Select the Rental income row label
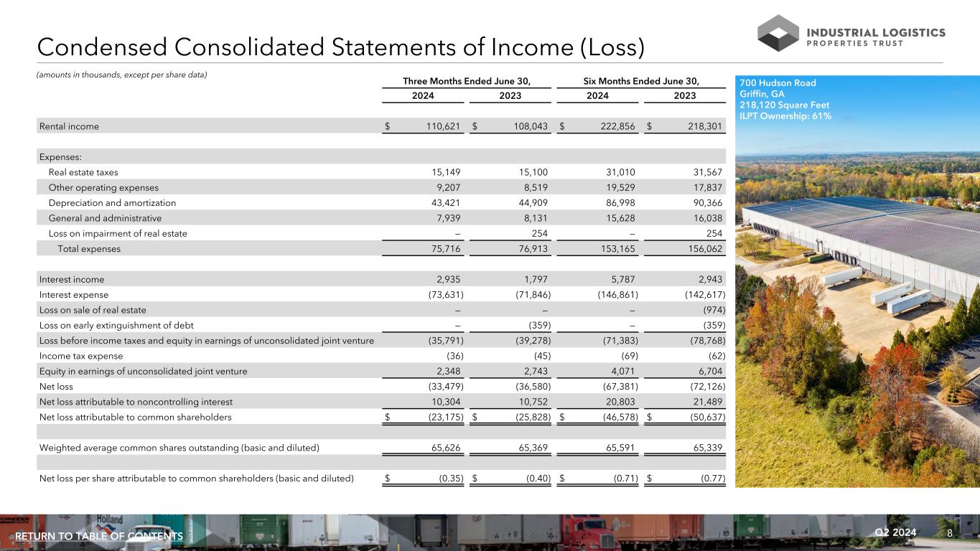This screenshot has height=551, width=980. click(70, 126)
